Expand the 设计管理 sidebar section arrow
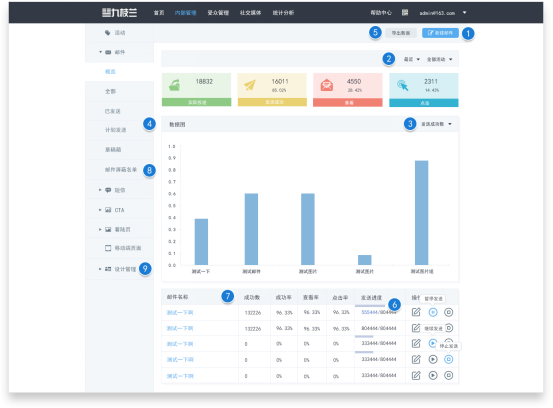Viewport: 553px width, 408px height. click(x=100, y=269)
